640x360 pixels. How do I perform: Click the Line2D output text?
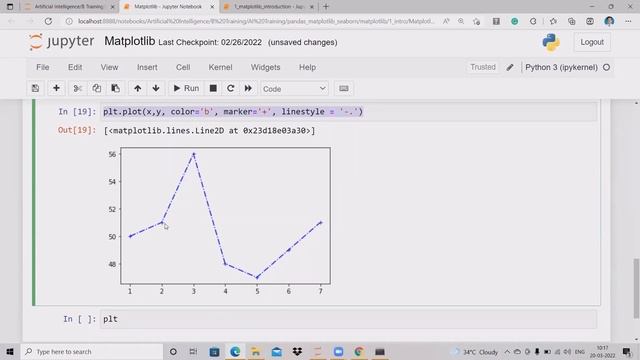pyautogui.click(x=209, y=131)
